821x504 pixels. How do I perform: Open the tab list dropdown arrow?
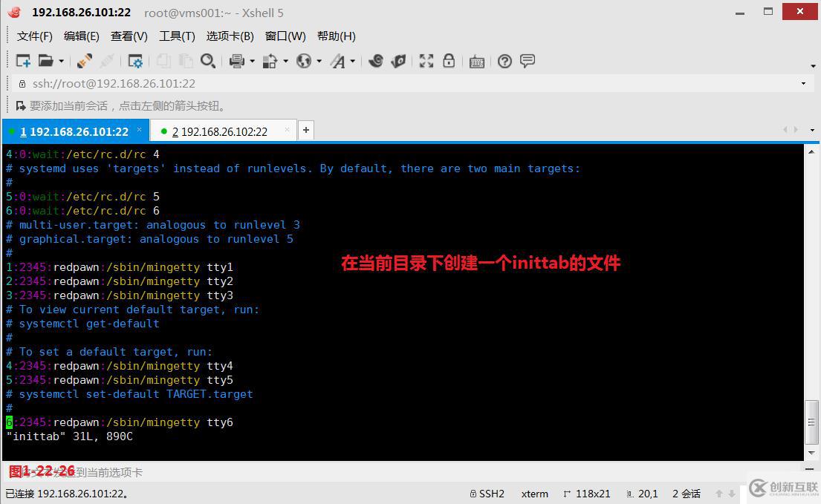pyautogui.click(x=812, y=130)
